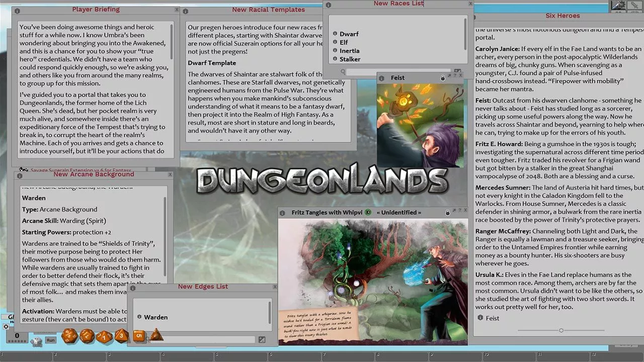The height and width of the screenshot is (362, 644).
Task: Open the Inertia race link
Action: click(x=350, y=51)
